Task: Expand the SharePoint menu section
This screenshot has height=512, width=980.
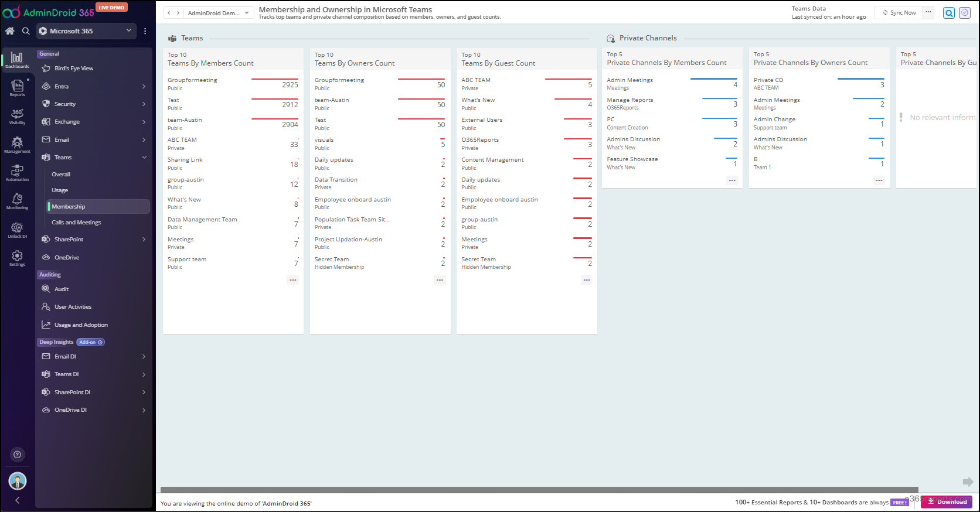Action: coord(94,240)
